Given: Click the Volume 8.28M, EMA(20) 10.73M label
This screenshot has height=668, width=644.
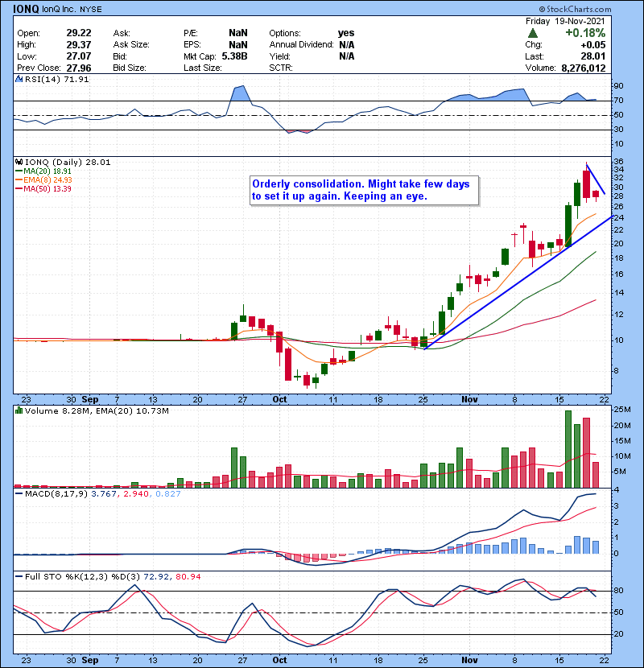Looking at the screenshot, I should [97, 411].
